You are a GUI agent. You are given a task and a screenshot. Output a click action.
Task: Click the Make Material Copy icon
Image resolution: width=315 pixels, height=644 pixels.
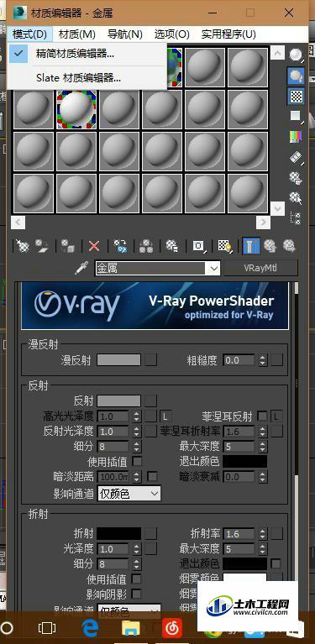coord(120,246)
